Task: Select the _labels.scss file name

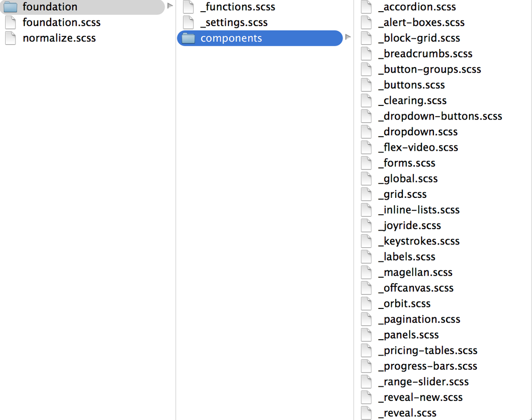Action: pyautogui.click(x=407, y=257)
